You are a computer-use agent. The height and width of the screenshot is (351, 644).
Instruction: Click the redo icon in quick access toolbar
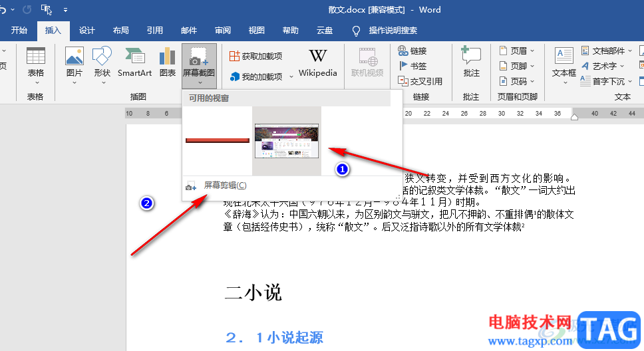pyautogui.click(x=27, y=9)
